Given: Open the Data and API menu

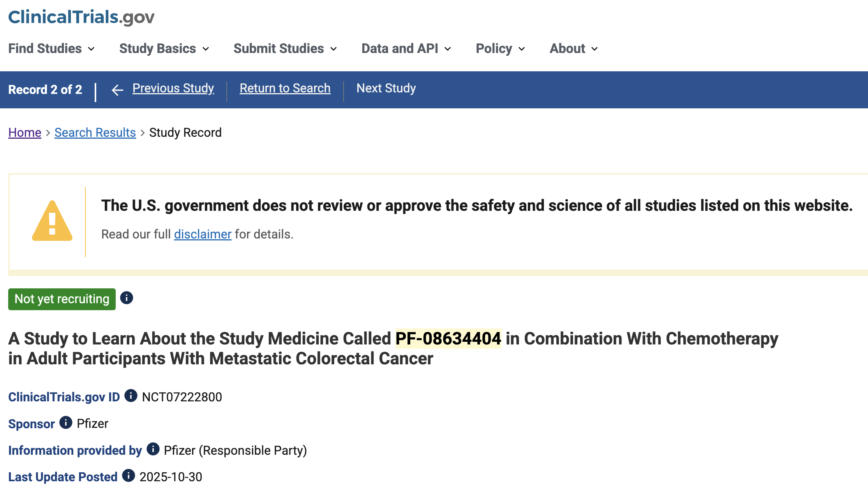Looking at the screenshot, I should click(406, 49).
